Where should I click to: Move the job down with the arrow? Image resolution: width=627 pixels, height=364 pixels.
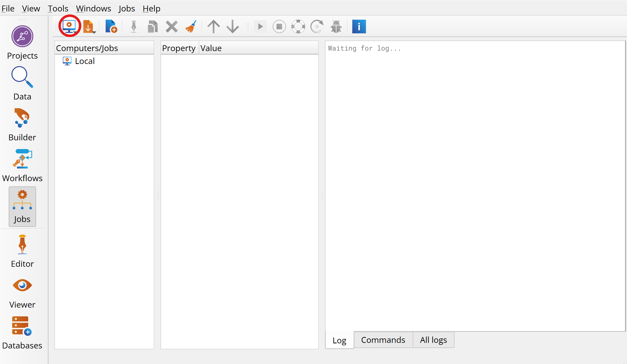click(233, 26)
